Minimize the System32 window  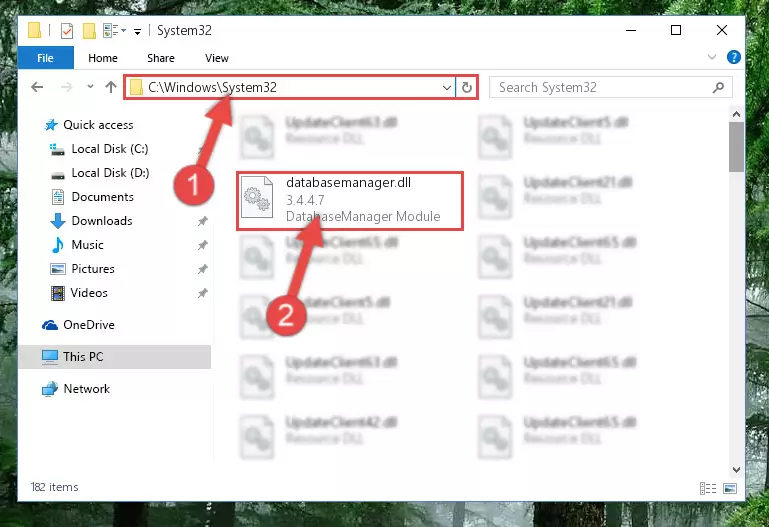pyautogui.click(x=631, y=30)
